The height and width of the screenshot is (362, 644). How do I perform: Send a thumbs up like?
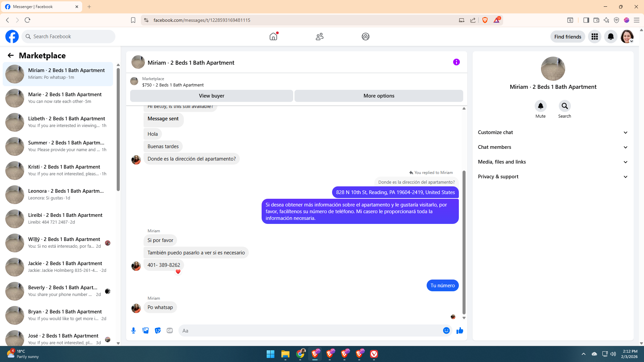(x=460, y=330)
